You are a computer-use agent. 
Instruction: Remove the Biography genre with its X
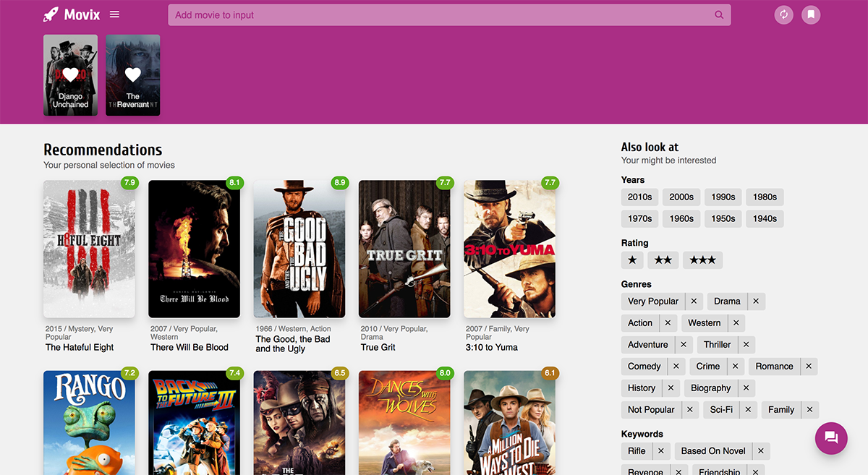[746, 388]
